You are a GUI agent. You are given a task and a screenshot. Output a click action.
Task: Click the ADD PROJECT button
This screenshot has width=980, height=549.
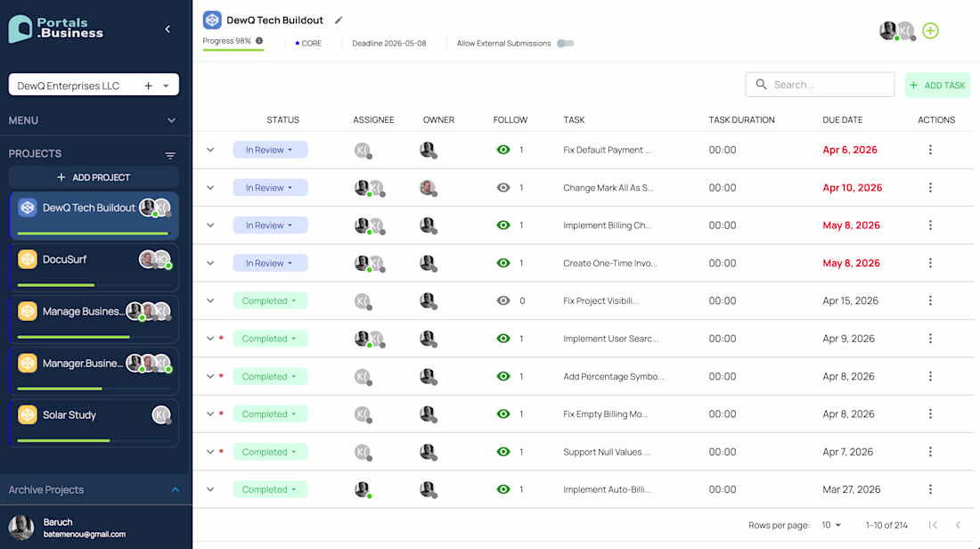tap(94, 177)
